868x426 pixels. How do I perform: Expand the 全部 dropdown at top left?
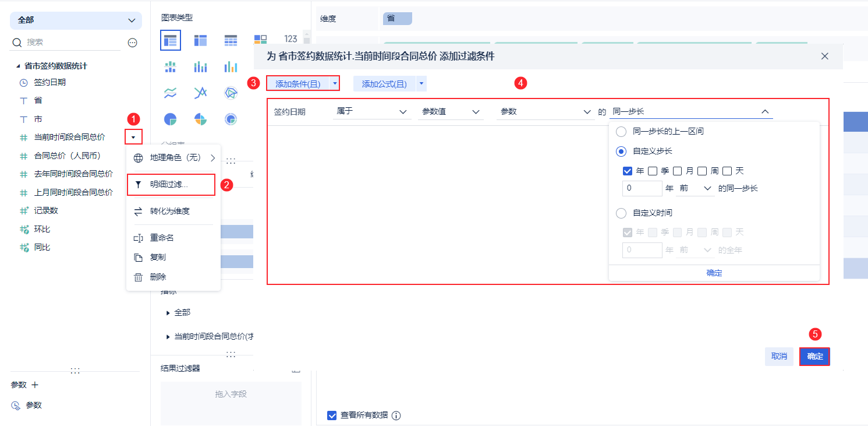pos(76,20)
